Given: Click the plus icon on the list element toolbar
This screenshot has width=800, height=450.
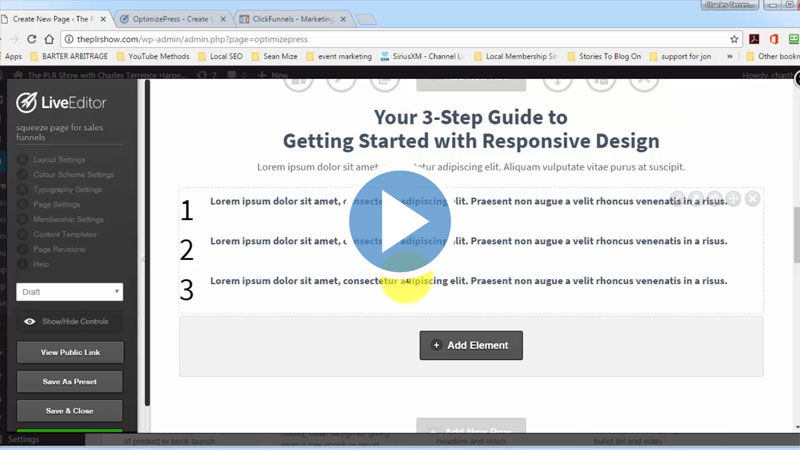Looking at the screenshot, I should [x=733, y=199].
